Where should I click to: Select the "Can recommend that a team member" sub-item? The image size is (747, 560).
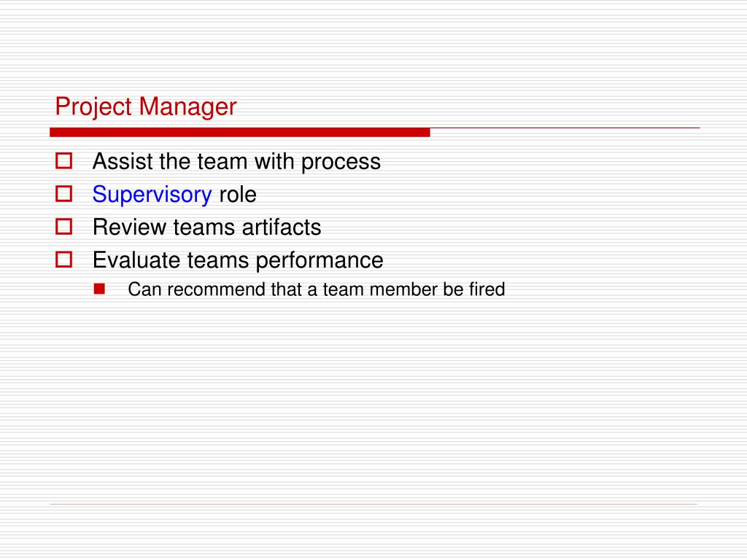click(x=317, y=289)
